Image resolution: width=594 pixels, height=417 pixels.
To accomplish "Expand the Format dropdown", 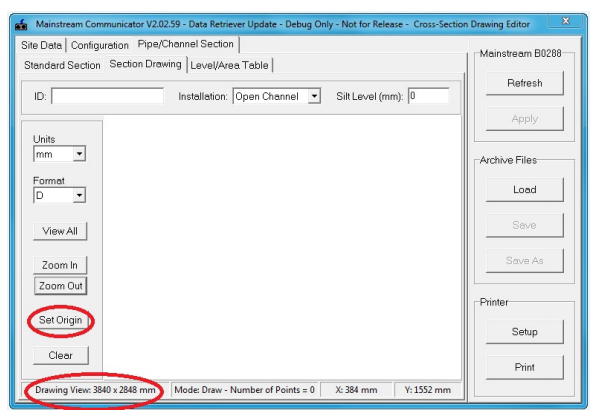I will coord(79,195).
